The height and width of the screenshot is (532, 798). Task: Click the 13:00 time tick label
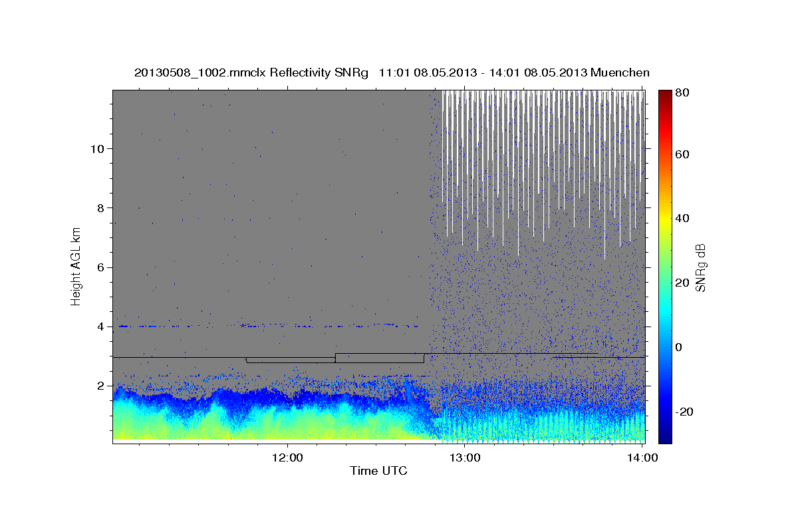point(465,458)
